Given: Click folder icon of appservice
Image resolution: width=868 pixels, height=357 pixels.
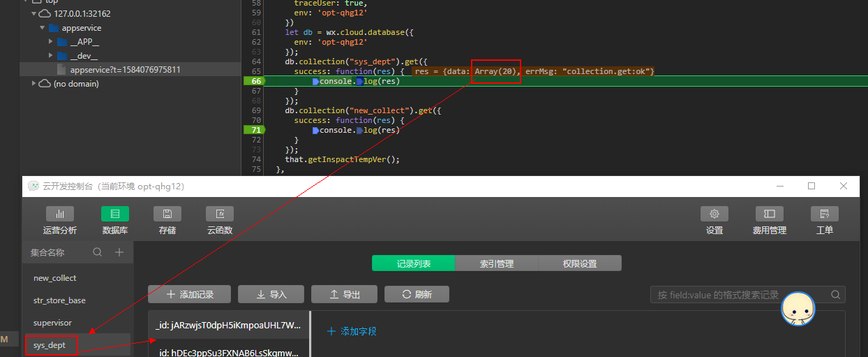Looking at the screenshot, I should click(x=54, y=28).
